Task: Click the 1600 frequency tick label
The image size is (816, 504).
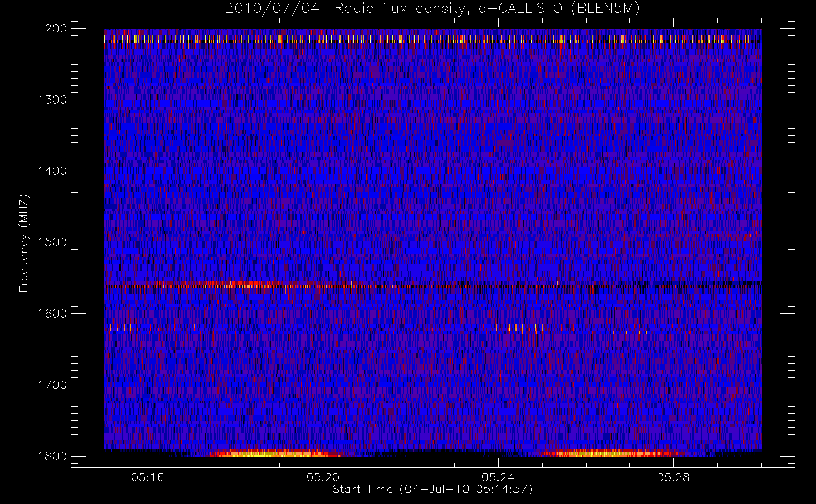Action: coord(52,313)
